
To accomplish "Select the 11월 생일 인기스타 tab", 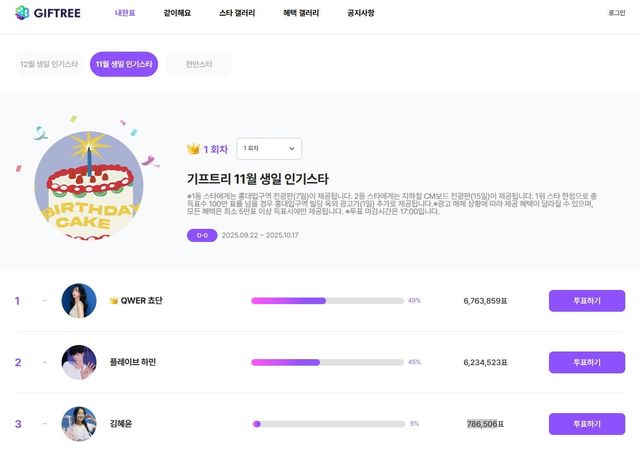I will 124,64.
